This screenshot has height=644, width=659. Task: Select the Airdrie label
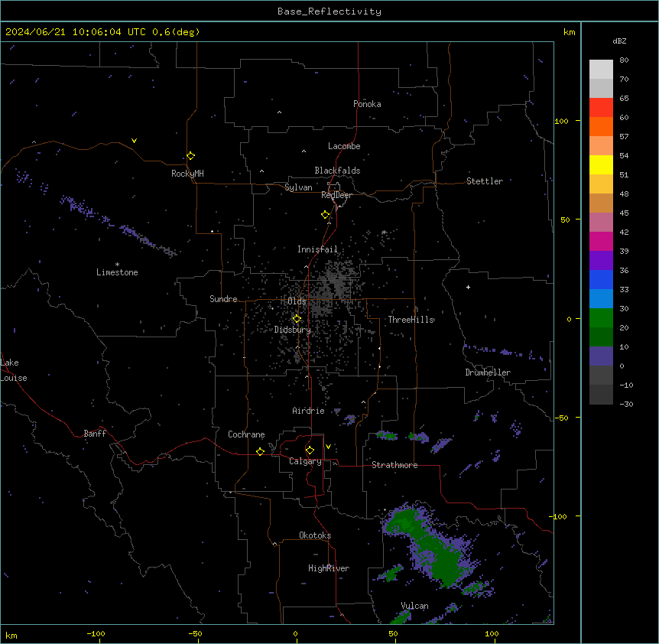(308, 411)
